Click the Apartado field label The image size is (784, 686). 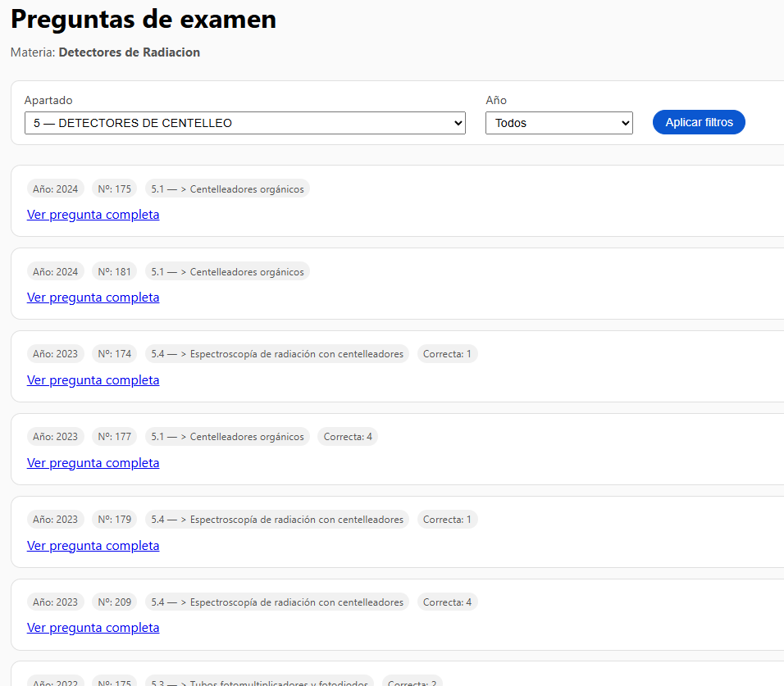48,100
